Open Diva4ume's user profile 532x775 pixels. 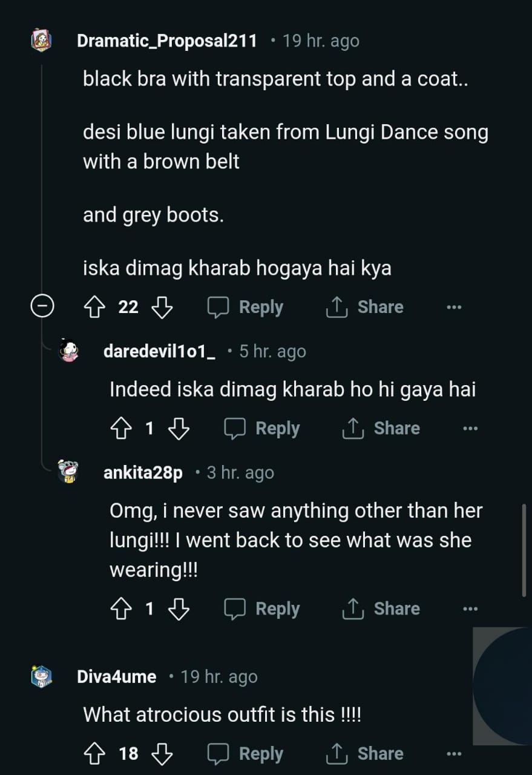116,677
